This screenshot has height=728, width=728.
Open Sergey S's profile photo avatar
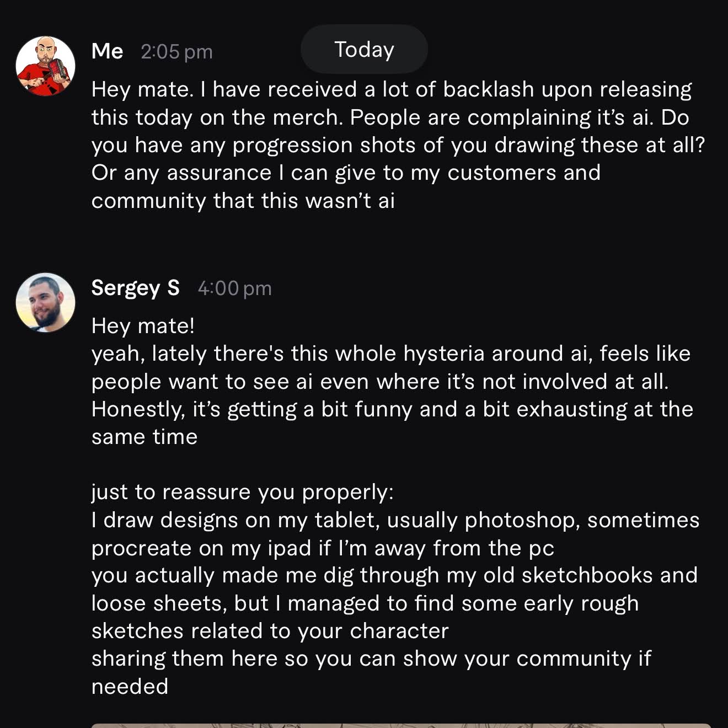tap(45, 302)
